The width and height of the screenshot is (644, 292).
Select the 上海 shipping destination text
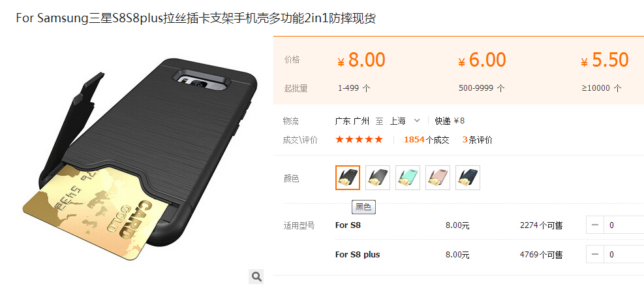(x=397, y=121)
